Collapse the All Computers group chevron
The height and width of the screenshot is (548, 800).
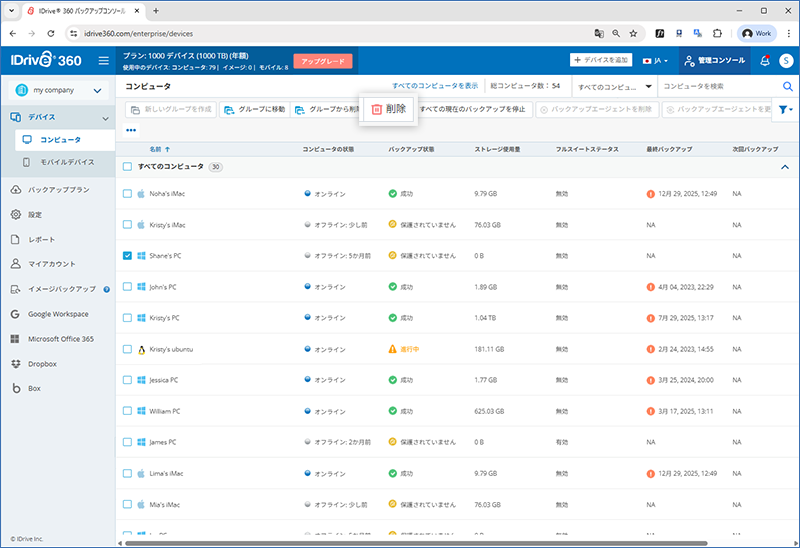(x=785, y=167)
